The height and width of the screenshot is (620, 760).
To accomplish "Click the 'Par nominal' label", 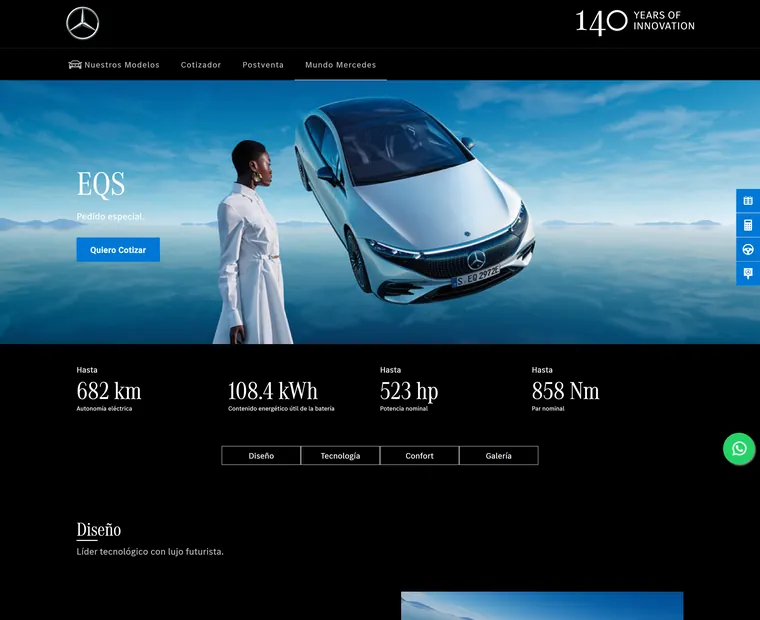I will click(548, 409).
